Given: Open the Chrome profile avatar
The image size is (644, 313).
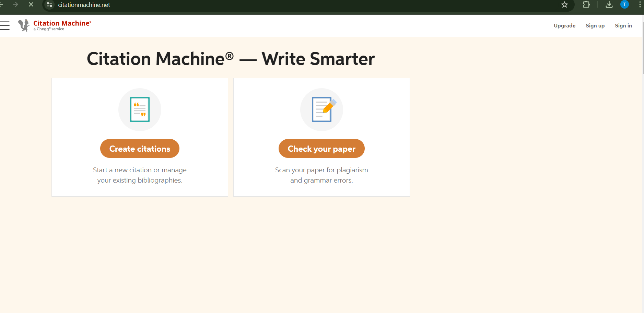Looking at the screenshot, I should pyautogui.click(x=624, y=4).
